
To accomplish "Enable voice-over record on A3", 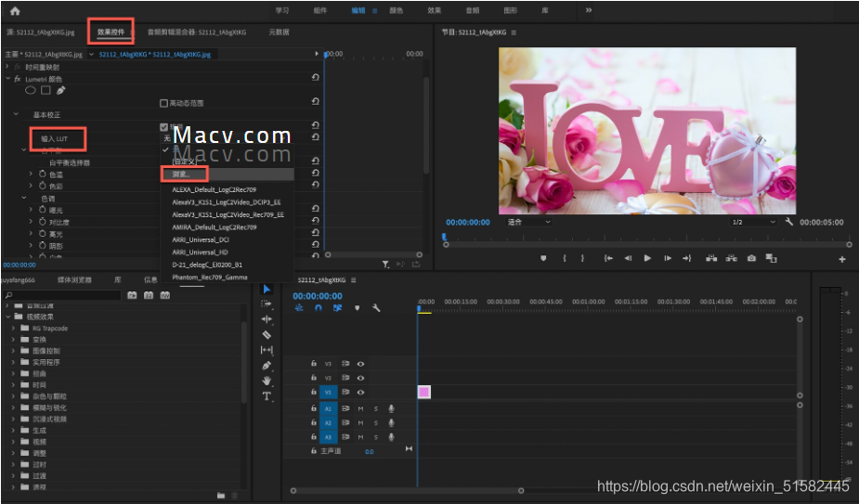I will tap(391, 436).
